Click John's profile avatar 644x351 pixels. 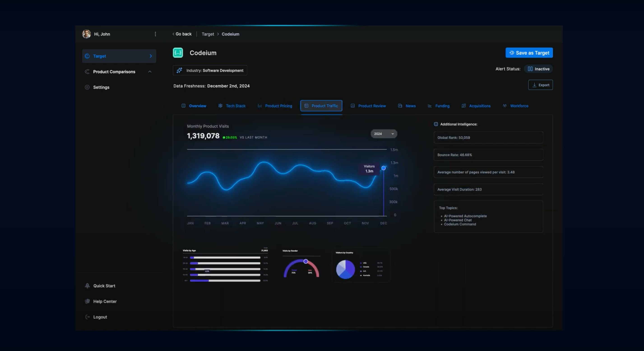tap(86, 34)
